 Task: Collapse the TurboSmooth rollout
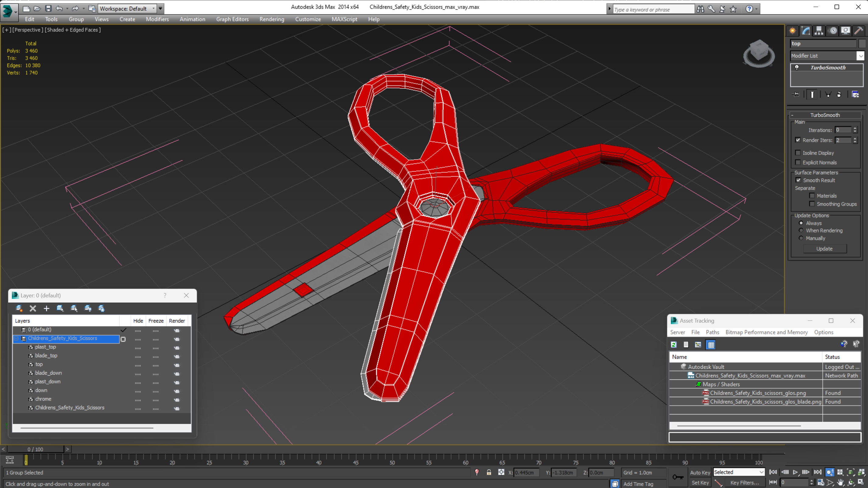click(792, 115)
